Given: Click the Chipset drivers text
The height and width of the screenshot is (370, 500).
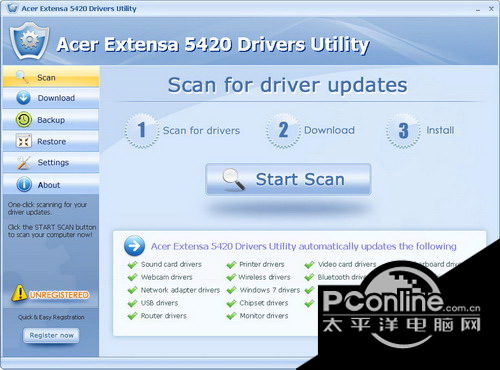Looking at the screenshot, I should [264, 303].
